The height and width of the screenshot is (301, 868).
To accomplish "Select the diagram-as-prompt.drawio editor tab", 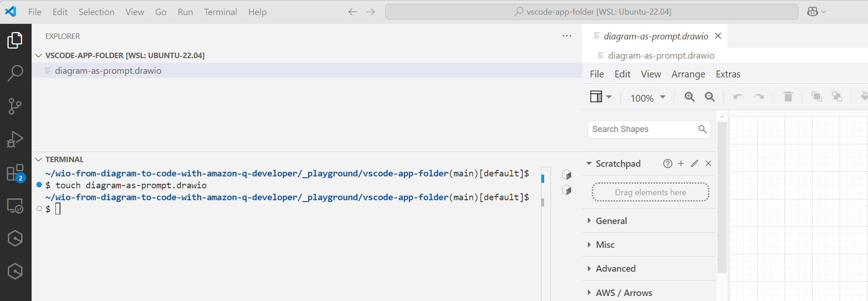I will [655, 36].
